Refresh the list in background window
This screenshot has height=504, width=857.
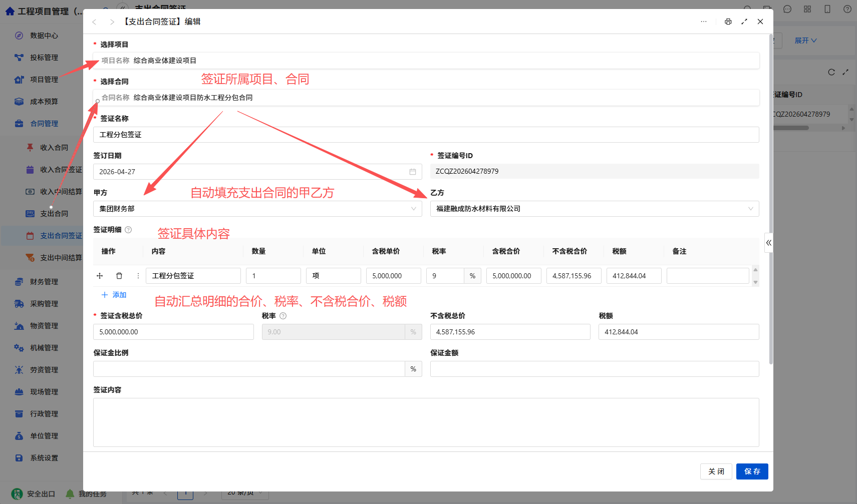tap(831, 72)
